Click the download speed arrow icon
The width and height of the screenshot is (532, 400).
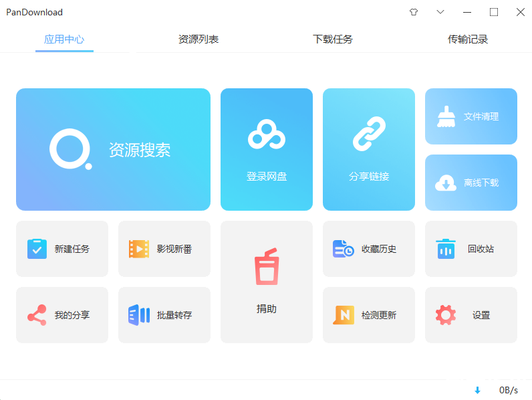[x=477, y=391]
